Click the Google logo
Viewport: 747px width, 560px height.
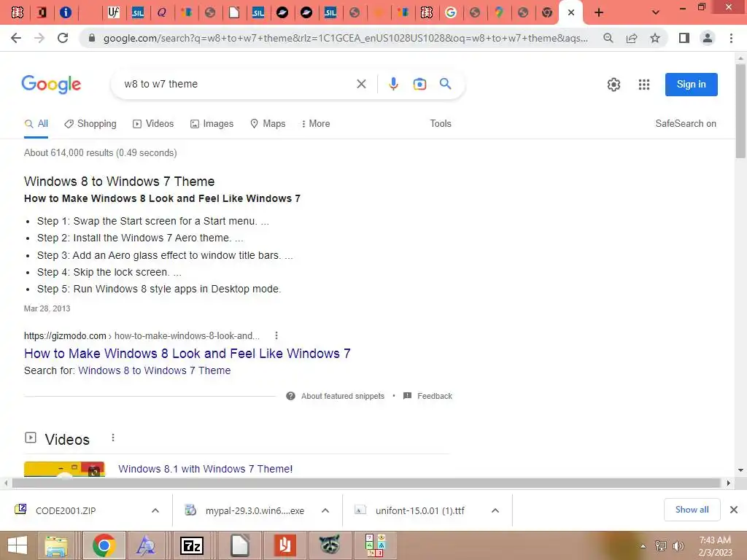click(52, 85)
